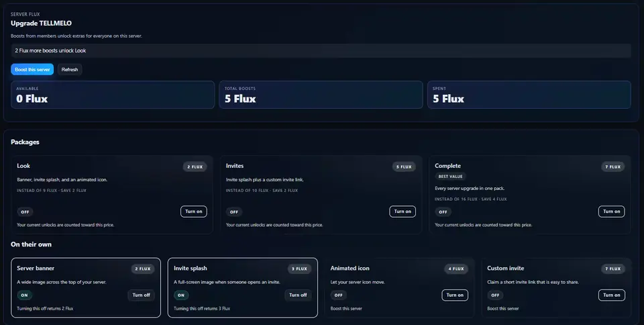Click the Invite splash card title
Screen dimensions: 644x325
pos(190,268)
